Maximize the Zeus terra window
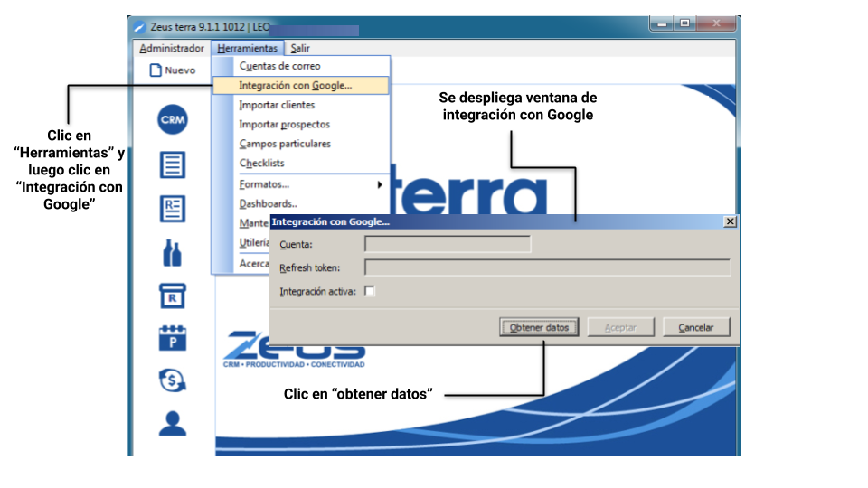 coord(684,23)
